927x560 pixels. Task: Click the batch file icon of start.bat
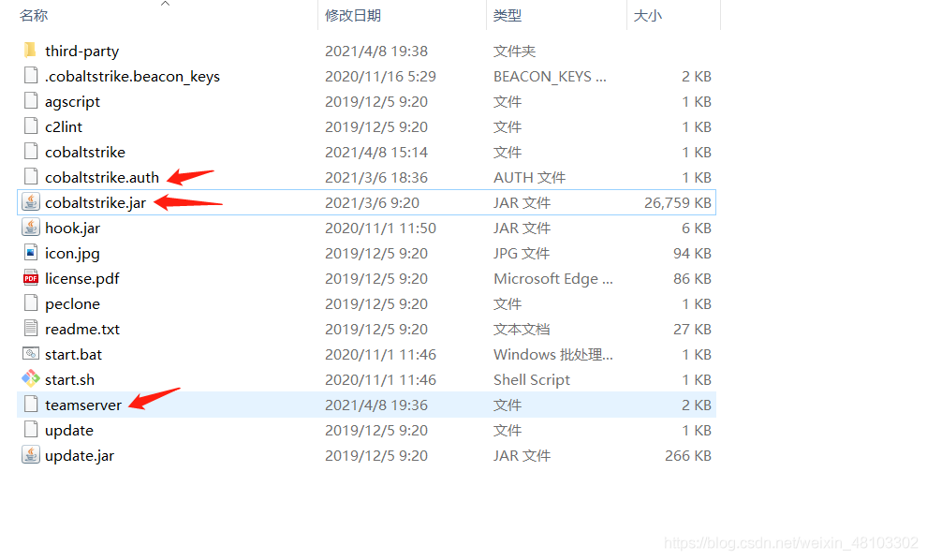(x=31, y=354)
